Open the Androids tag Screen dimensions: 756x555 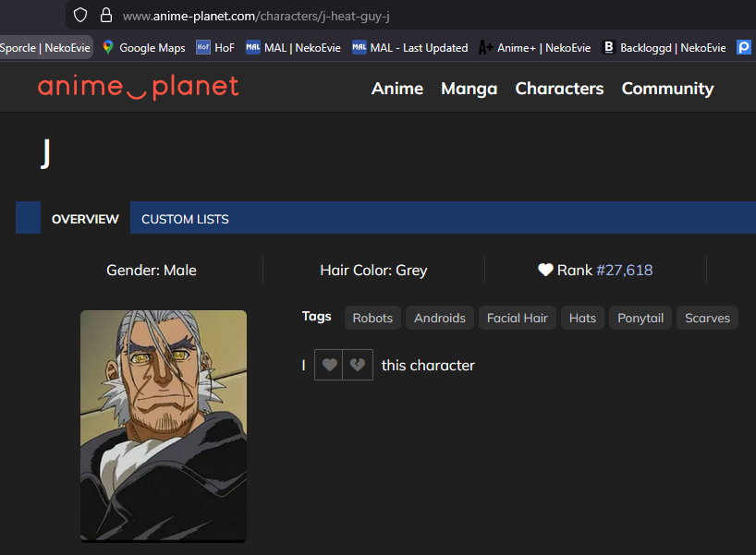(440, 318)
